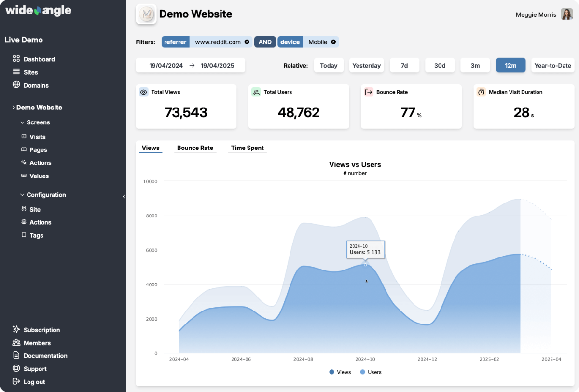The image size is (579, 392).
Task: Toggle the Views series in the chart legend
Action: pos(340,372)
